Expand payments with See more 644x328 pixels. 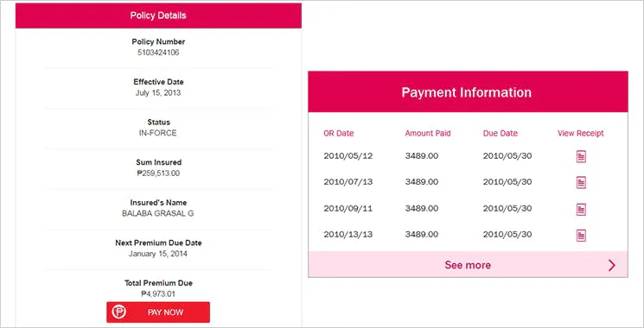click(x=468, y=265)
